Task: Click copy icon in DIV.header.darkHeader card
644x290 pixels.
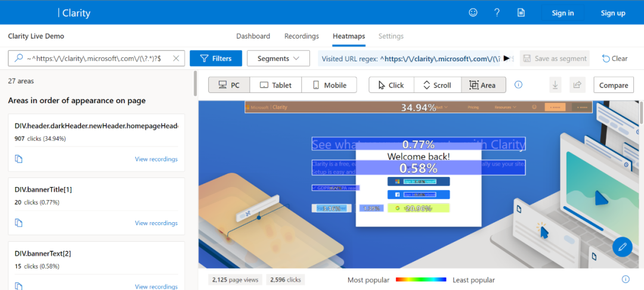Action: [x=18, y=159]
